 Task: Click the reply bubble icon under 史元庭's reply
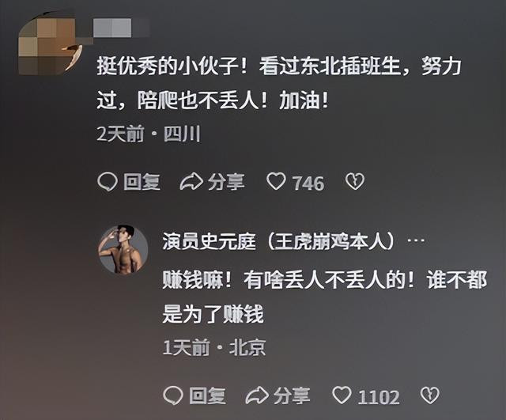click(x=173, y=395)
